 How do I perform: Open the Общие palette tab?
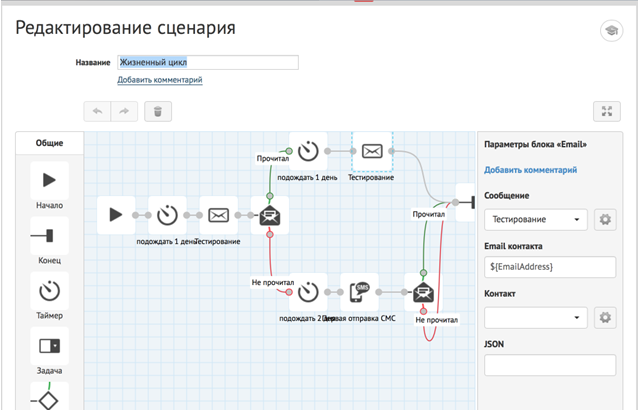click(49, 143)
